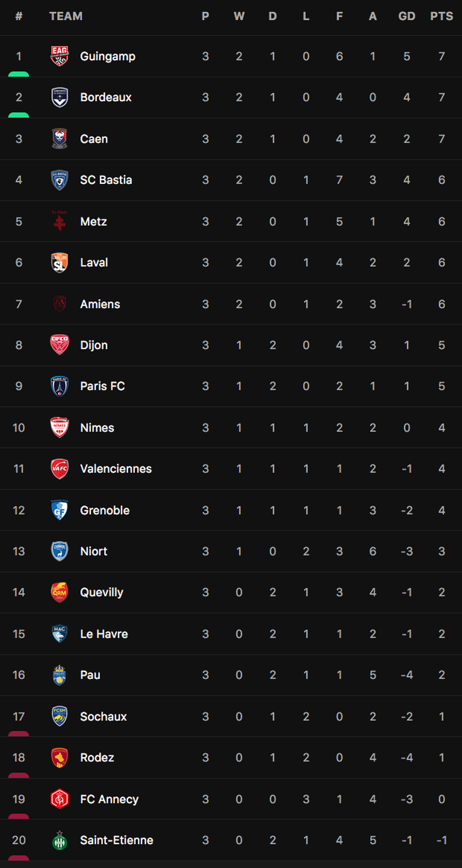This screenshot has width=462, height=868.
Task: Click the Rodez row position number 18
Action: pyautogui.click(x=19, y=758)
